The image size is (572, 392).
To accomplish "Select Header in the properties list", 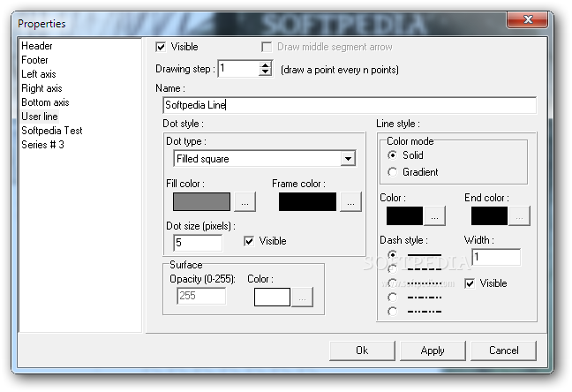I will click(37, 46).
